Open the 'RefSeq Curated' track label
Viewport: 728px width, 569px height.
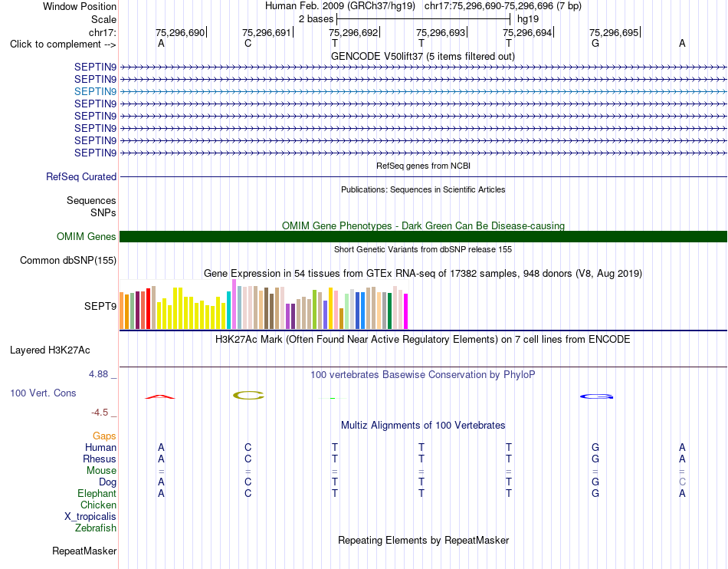[81, 177]
